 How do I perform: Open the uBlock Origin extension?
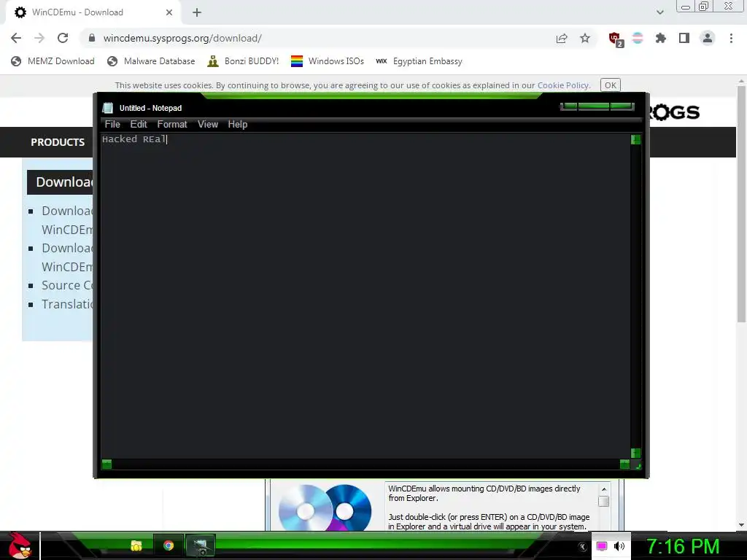(x=616, y=39)
